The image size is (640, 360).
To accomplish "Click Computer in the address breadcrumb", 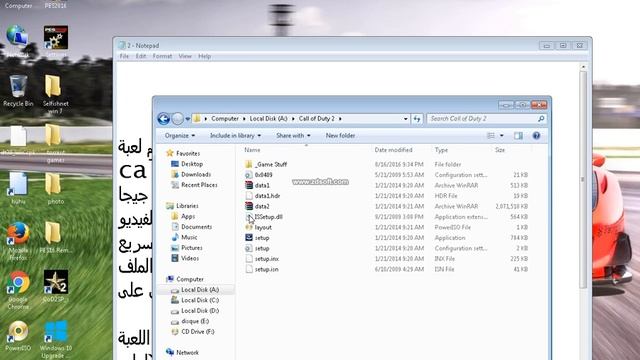I will pyautogui.click(x=225, y=119).
